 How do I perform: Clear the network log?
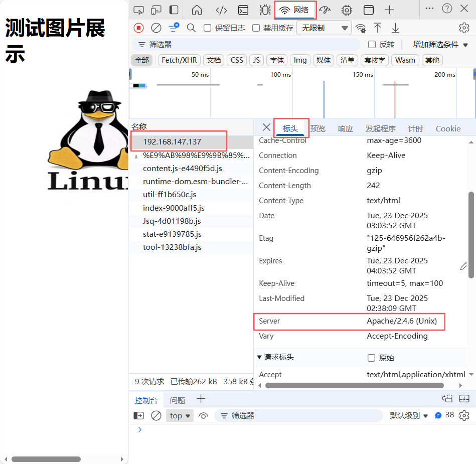click(156, 28)
